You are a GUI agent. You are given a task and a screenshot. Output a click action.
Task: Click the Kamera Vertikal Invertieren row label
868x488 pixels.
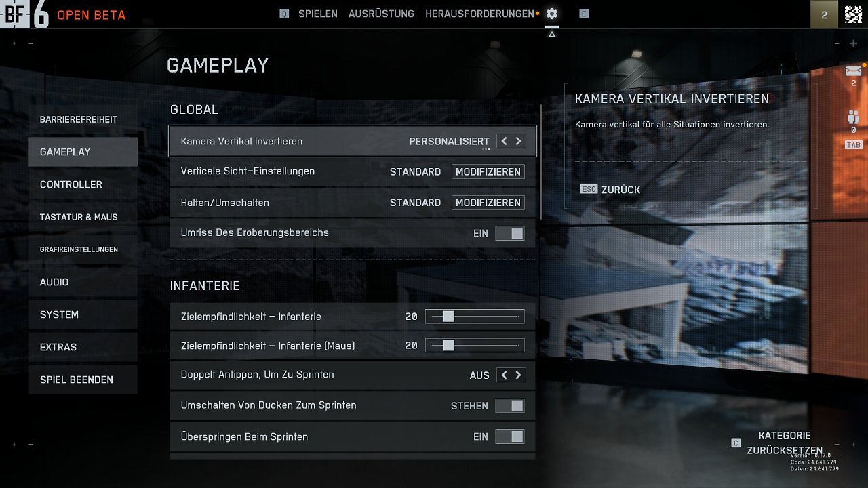pos(241,141)
